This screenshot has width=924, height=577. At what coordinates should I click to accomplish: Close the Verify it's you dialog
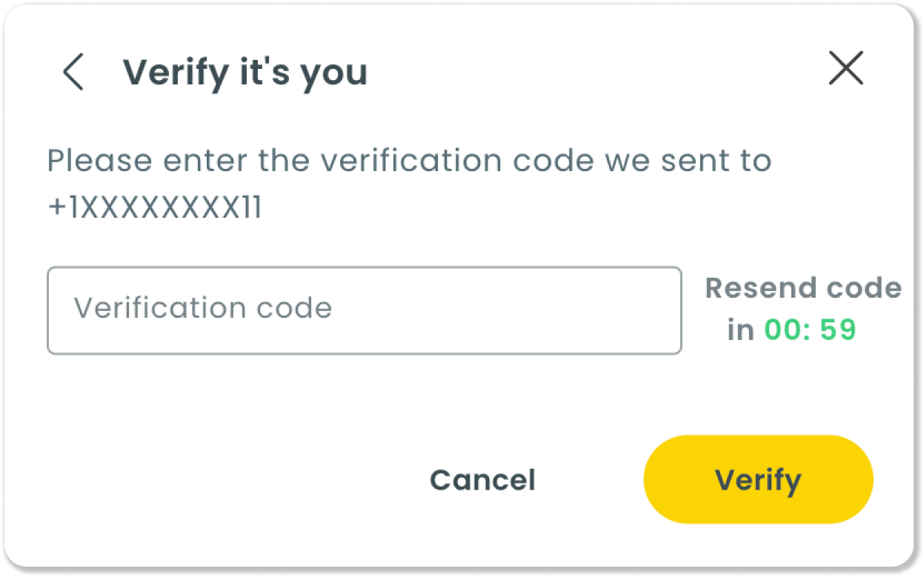(x=845, y=69)
